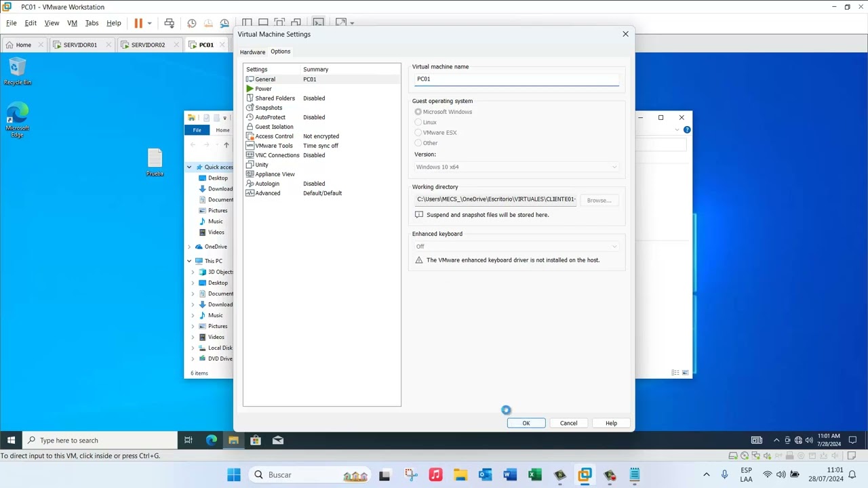The height and width of the screenshot is (488, 868).
Task: Choose Guest Isolation in the settings list
Action: (x=321, y=127)
